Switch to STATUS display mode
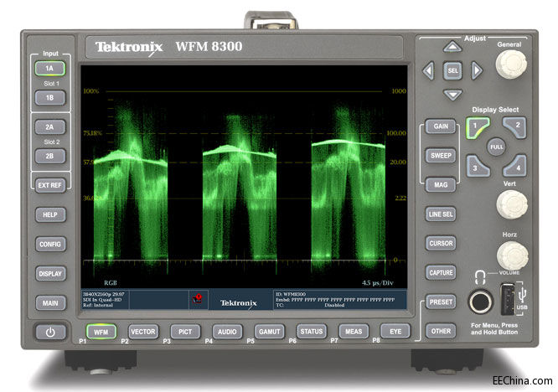Viewport: 558px width, 392px height. (x=312, y=332)
